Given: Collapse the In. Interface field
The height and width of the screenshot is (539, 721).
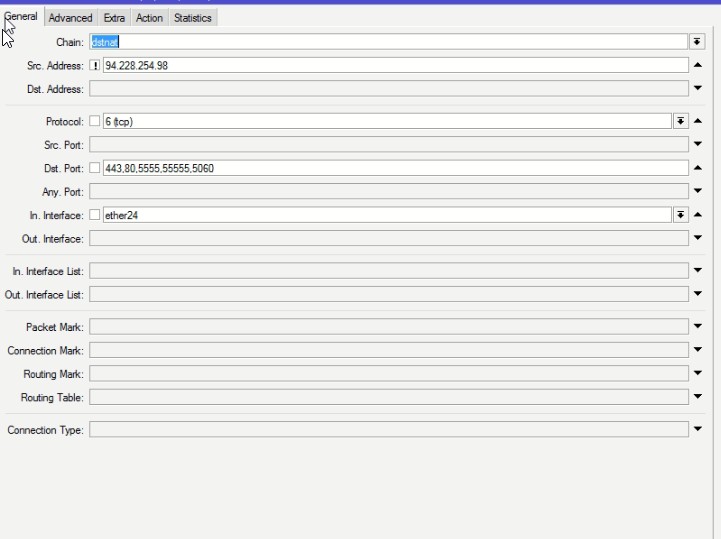Looking at the screenshot, I should pyautogui.click(x=698, y=215).
